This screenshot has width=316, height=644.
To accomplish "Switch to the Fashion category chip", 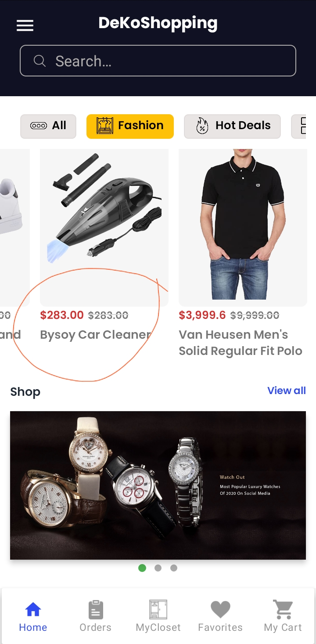I will tap(130, 126).
